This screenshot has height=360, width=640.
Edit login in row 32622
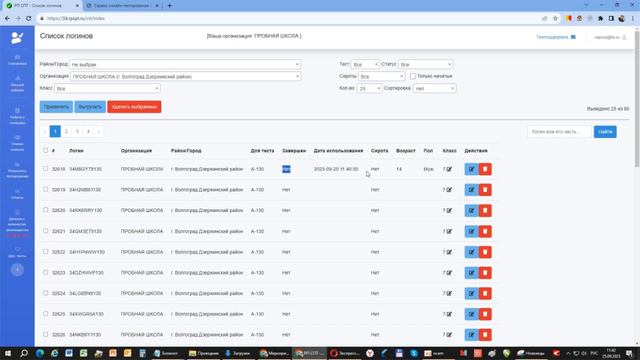click(471, 252)
